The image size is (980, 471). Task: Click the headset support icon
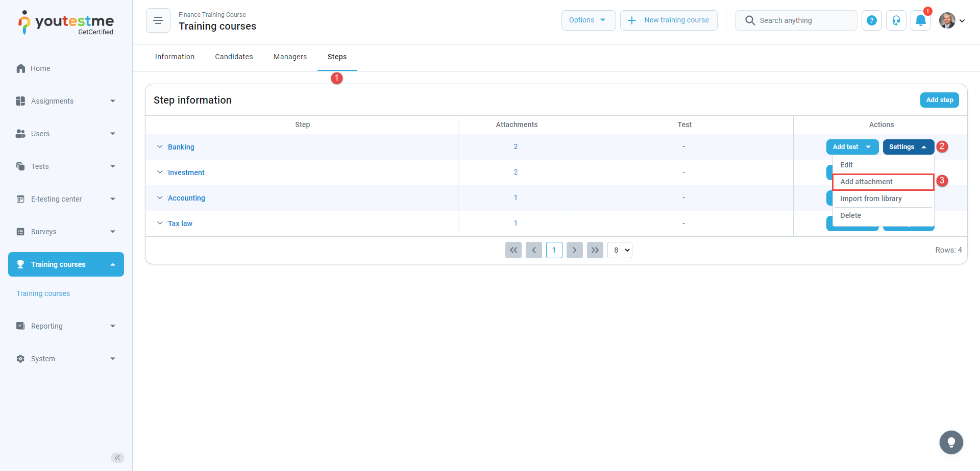coord(896,20)
